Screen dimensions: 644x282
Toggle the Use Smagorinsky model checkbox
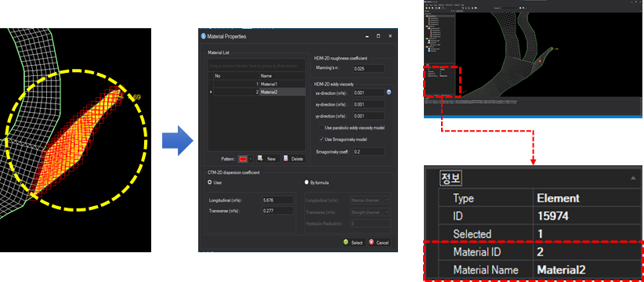click(322, 139)
